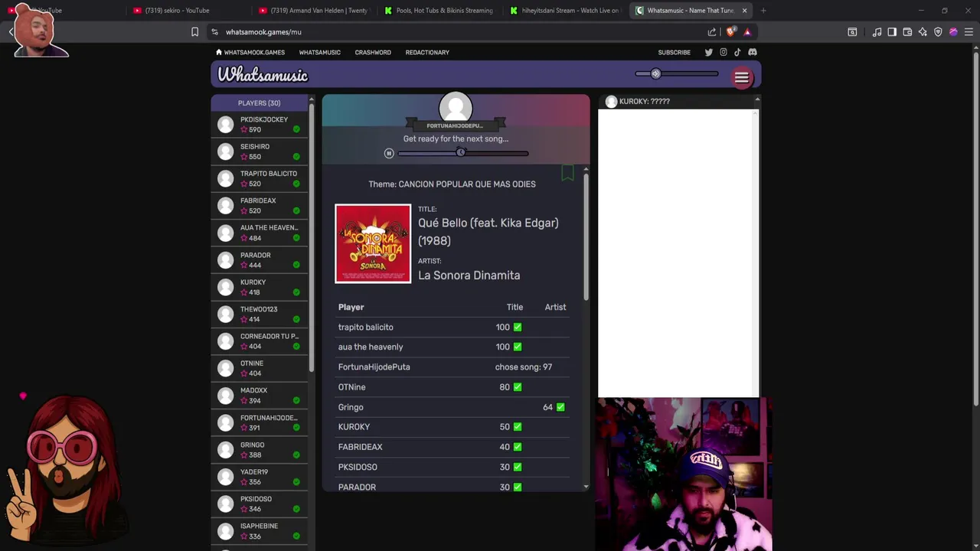Open site settings icon left of the URL

click(x=214, y=32)
